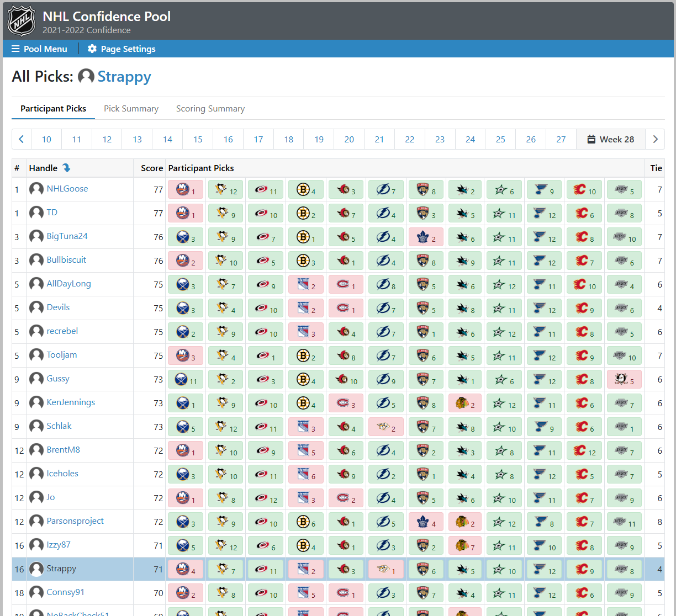The height and width of the screenshot is (616, 676).
Task: Open Page Settings
Action: [x=122, y=49]
